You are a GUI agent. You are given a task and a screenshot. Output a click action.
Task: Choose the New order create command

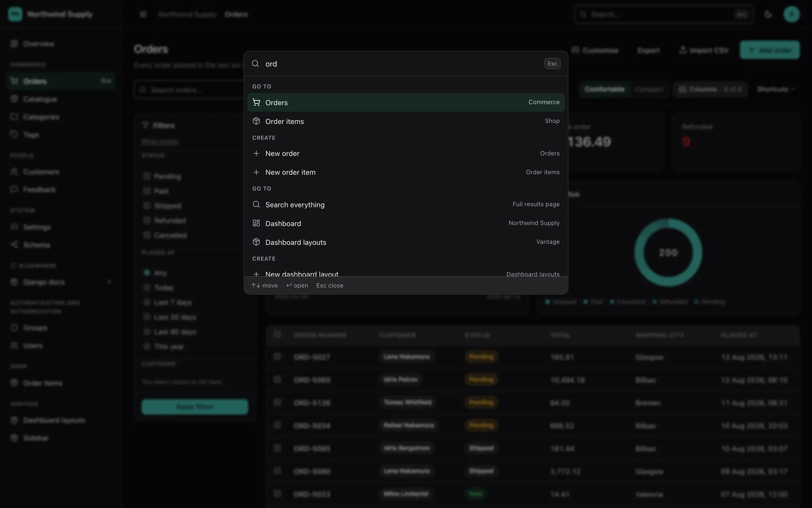(406, 154)
